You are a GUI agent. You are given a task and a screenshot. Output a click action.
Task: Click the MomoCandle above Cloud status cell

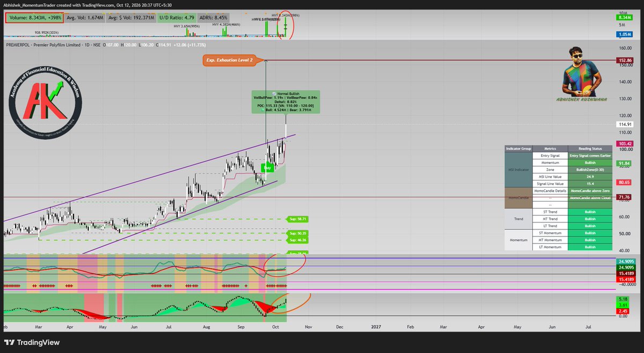(x=590, y=198)
